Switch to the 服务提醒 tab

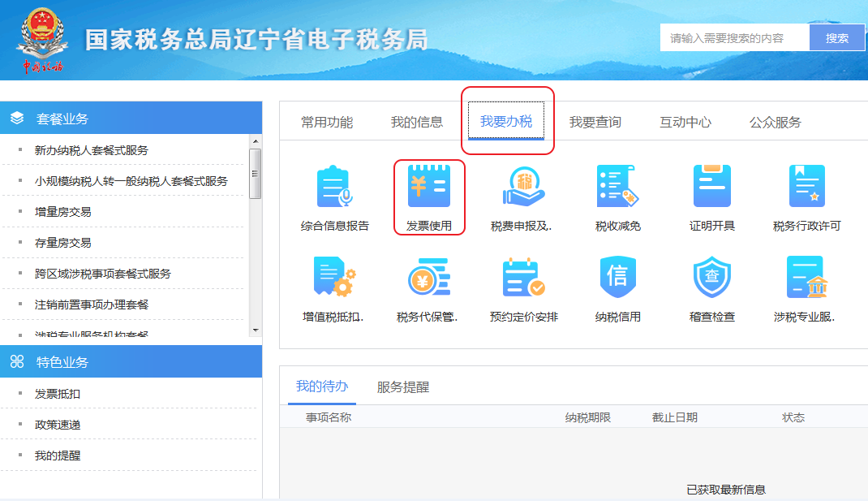403,387
